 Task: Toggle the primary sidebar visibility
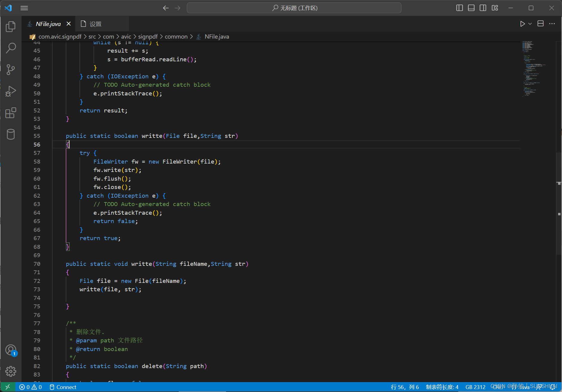coord(459,8)
